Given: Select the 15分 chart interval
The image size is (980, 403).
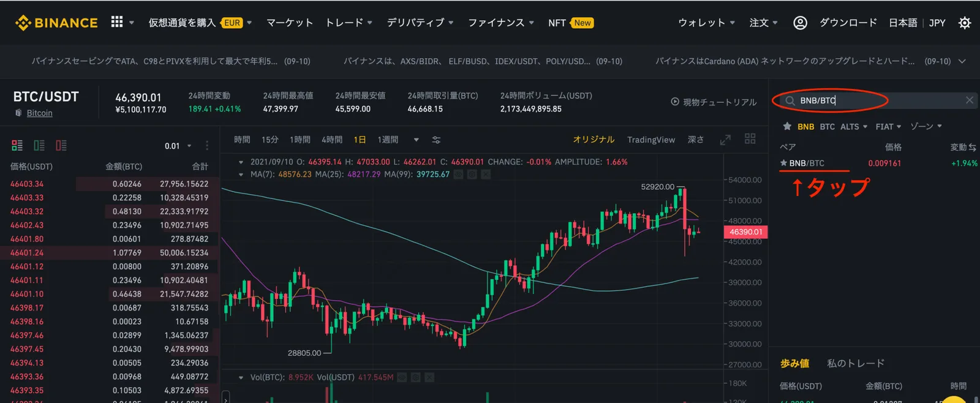Looking at the screenshot, I should point(270,140).
